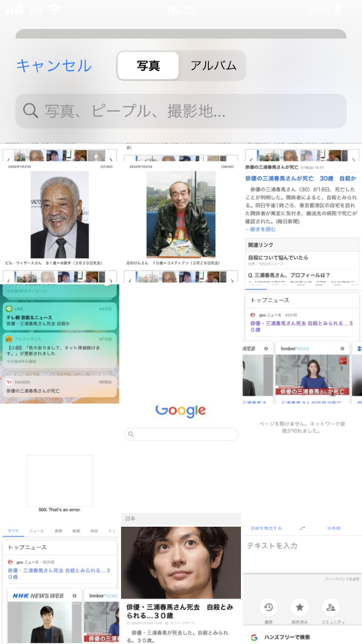This screenshot has width=362, height=644.
Task: Tap the Wi-Fi icon in status bar
Action: click(x=53, y=10)
